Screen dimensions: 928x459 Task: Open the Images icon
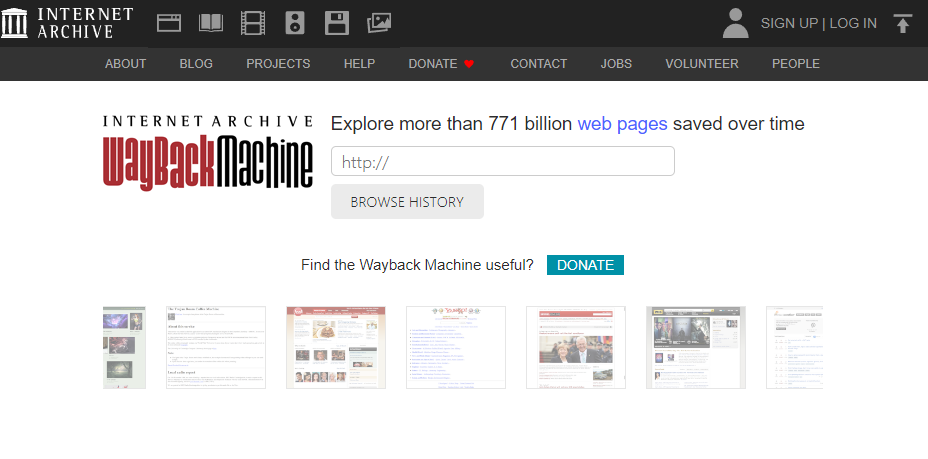coord(379,23)
